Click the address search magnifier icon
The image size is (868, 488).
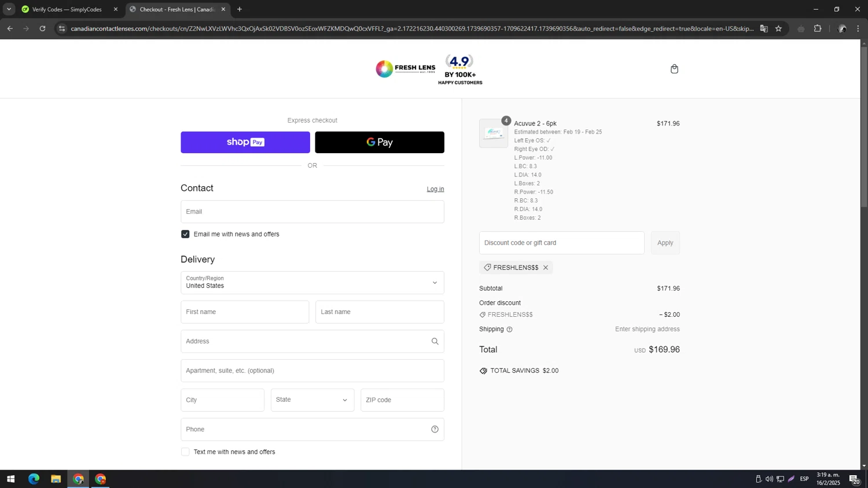[435, 342]
